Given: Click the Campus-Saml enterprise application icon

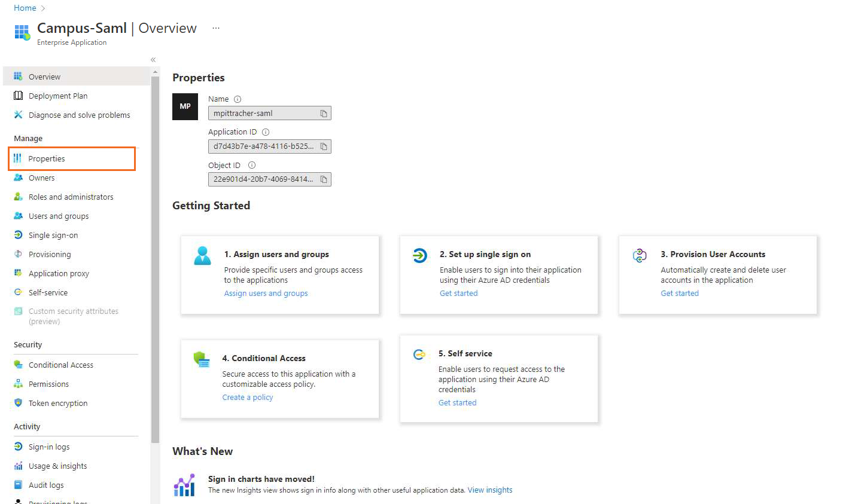Looking at the screenshot, I should coord(22,32).
